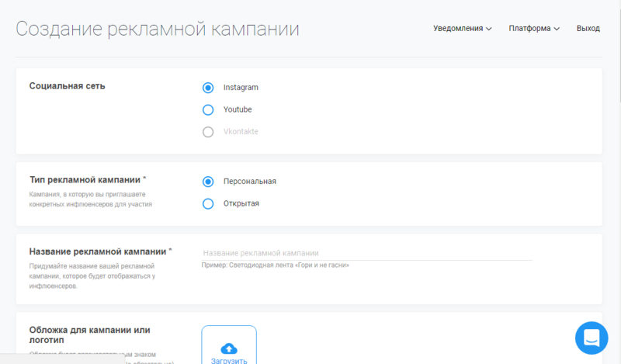The image size is (621, 364).
Task: Focus the Название рекламной кампании input field
Action: (366, 253)
